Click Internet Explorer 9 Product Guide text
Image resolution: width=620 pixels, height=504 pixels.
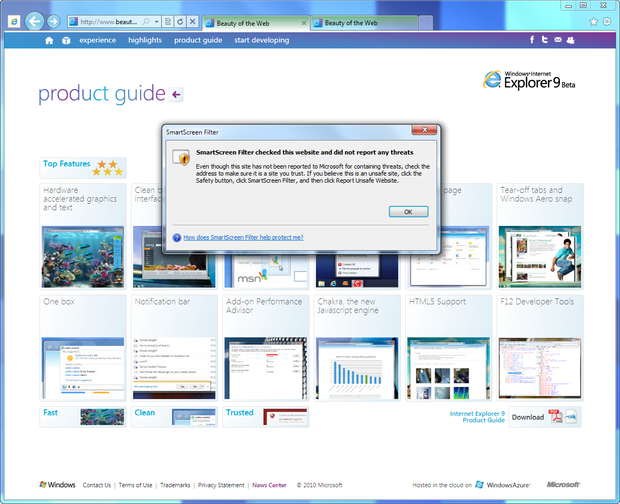[x=477, y=417]
